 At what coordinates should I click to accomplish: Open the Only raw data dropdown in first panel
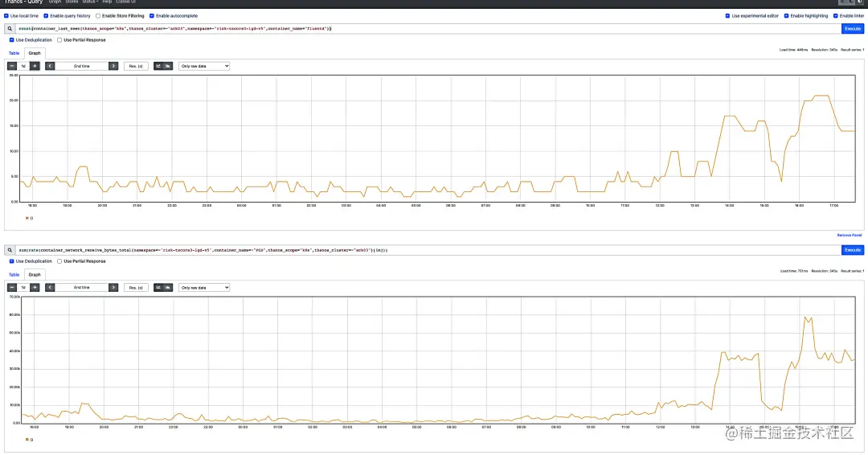click(x=203, y=66)
